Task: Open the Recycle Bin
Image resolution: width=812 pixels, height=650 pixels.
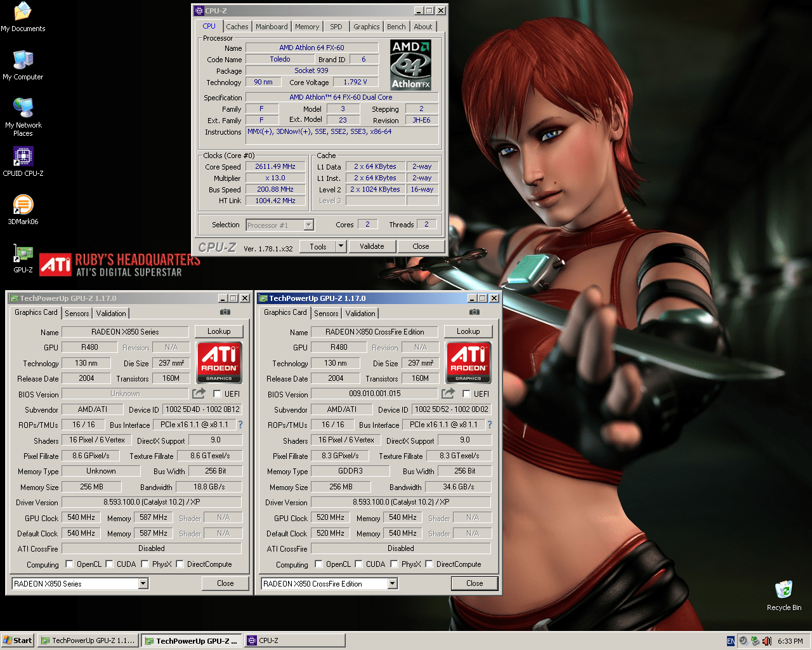Action: tap(784, 595)
